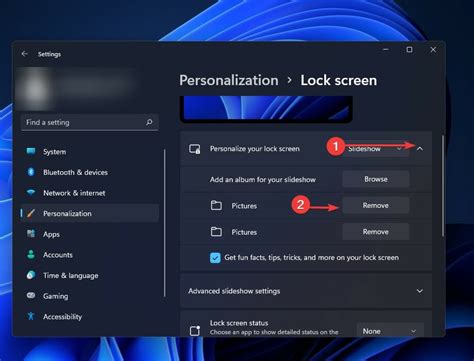Click the Apps icon in sidebar
This screenshot has height=361, width=474.
coord(31,234)
